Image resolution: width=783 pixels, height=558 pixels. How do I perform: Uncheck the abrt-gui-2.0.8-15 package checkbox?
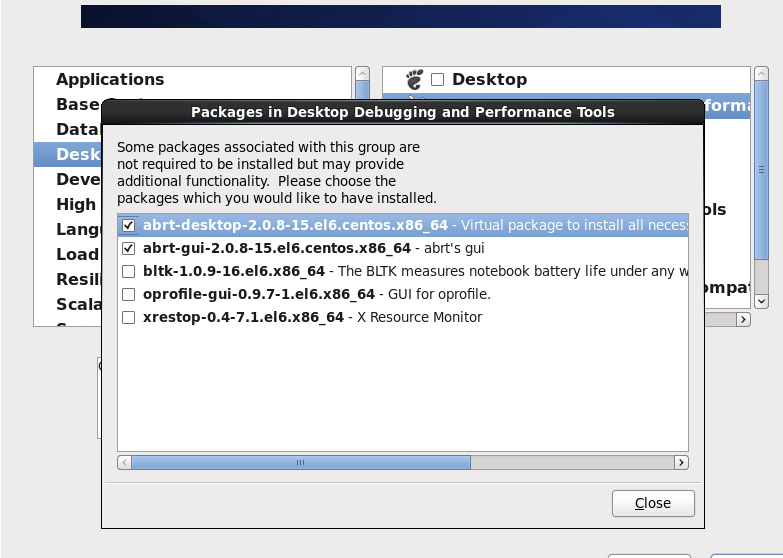click(128, 248)
